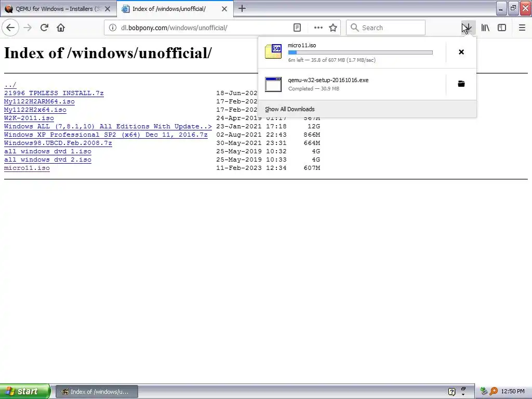
Task: Click the 607M size of micro11.iso
Action: click(312, 168)
